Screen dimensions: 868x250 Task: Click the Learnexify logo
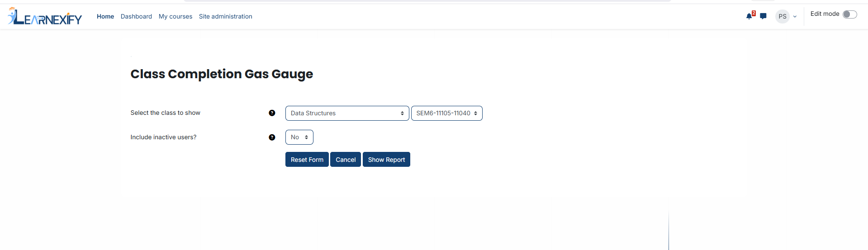45,16
